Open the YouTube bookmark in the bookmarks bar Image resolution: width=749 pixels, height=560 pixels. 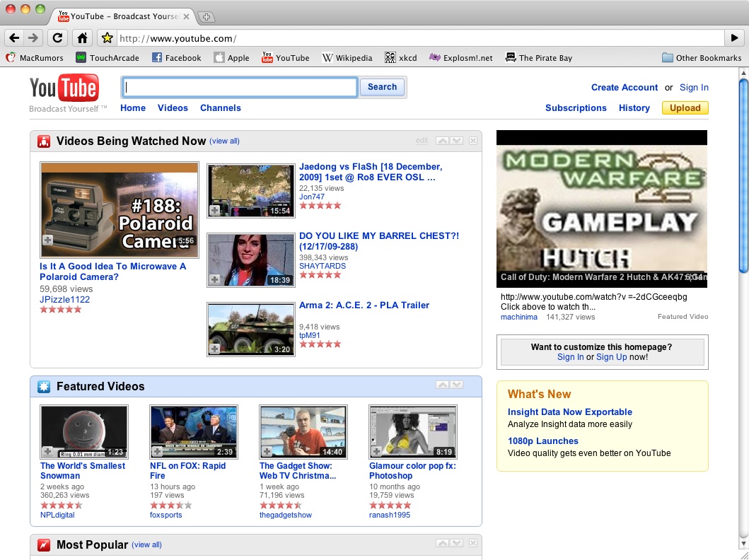pos(286,58)
